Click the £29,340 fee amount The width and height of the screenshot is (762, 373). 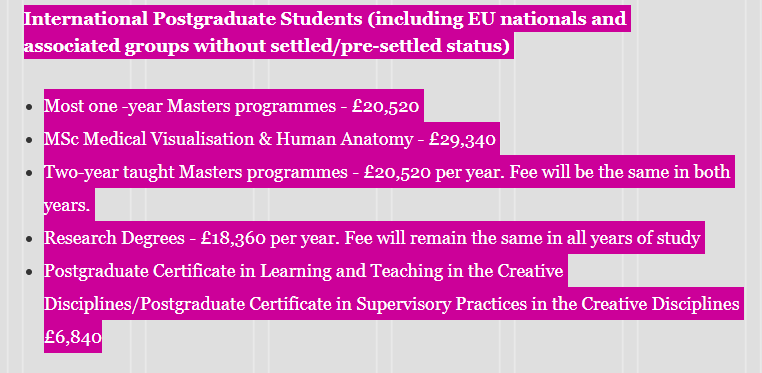coord(462,139)
